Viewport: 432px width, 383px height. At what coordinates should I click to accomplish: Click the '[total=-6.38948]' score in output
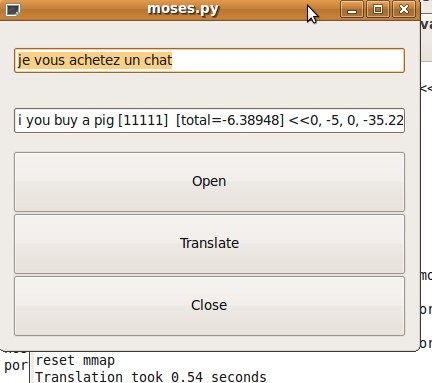coord(230,120)
